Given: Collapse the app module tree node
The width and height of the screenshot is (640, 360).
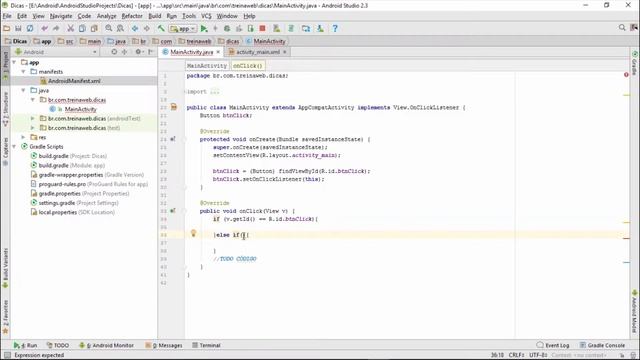Looking at the screenshot, I should (x=14, y=62).
